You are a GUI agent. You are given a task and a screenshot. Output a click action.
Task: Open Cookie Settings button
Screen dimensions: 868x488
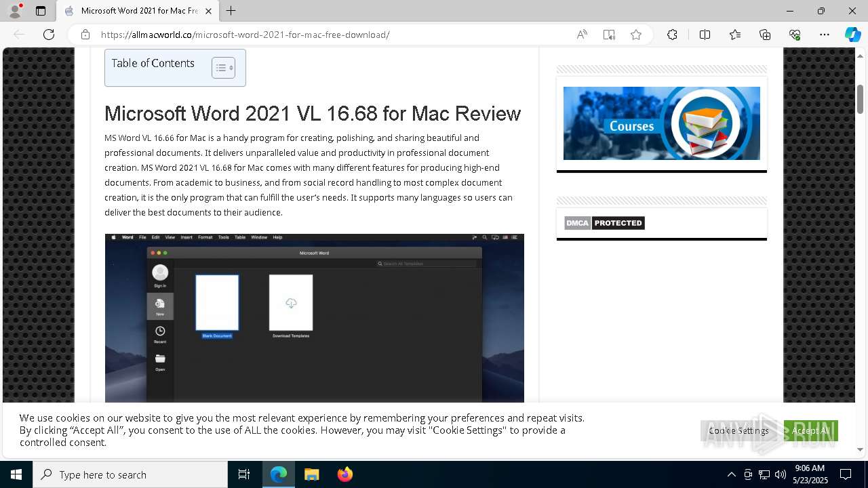pos(738,430)
